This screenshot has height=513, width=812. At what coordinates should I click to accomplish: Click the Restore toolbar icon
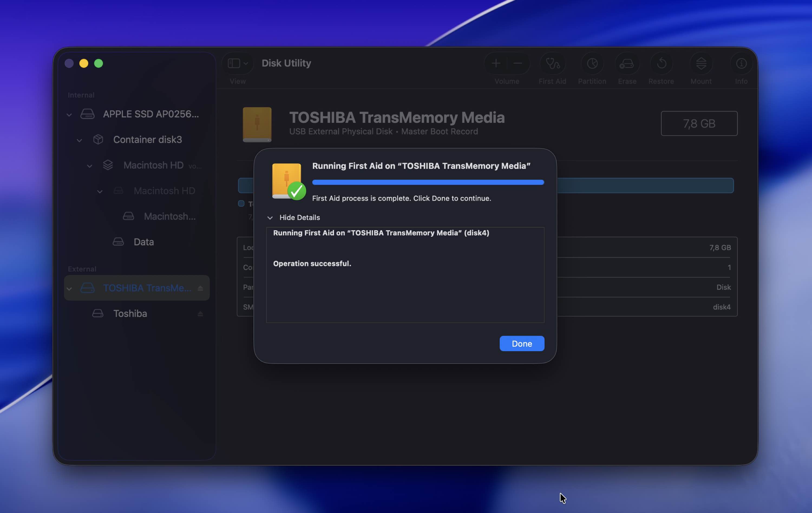[x=661, y=63]
